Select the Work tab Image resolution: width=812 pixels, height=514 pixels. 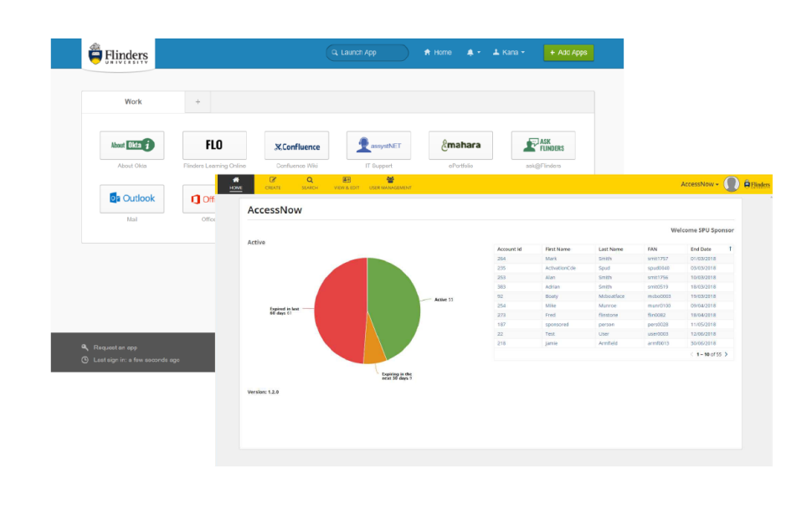point(133,102)
